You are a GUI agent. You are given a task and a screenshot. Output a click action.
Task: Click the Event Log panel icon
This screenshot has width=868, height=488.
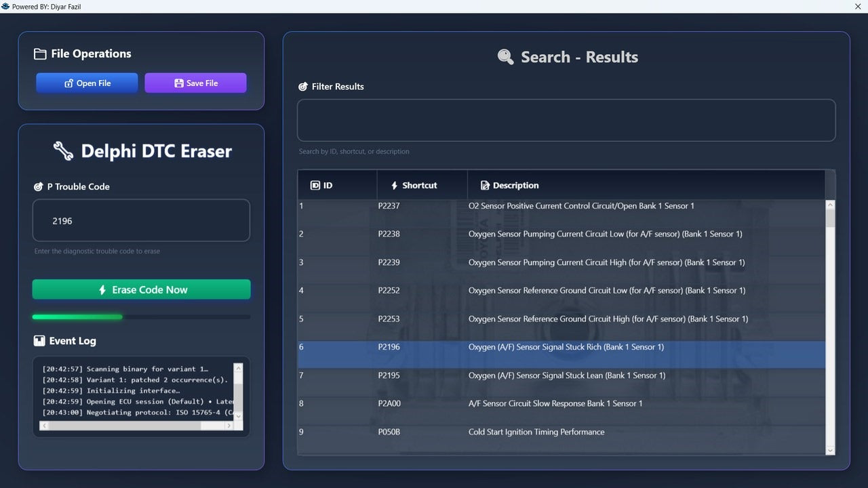coord(39,341)
